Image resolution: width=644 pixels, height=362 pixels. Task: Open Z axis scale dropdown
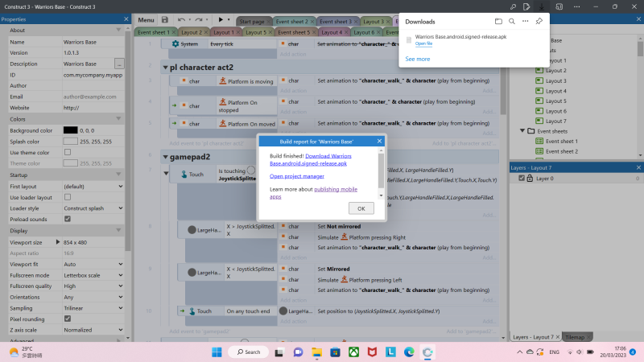point(93,330)
